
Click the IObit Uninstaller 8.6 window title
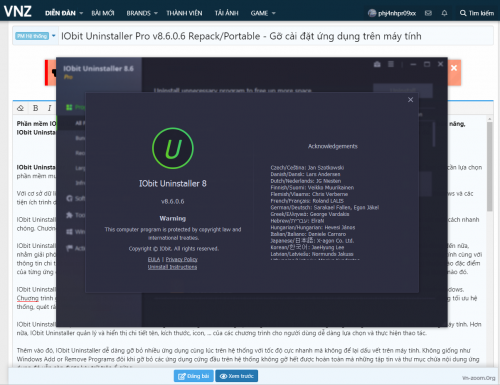click(x=98, y=69)
